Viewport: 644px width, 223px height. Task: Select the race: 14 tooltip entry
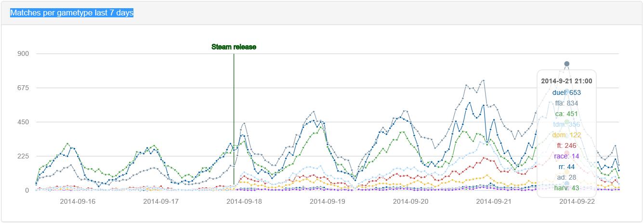(x=566, y=156)
